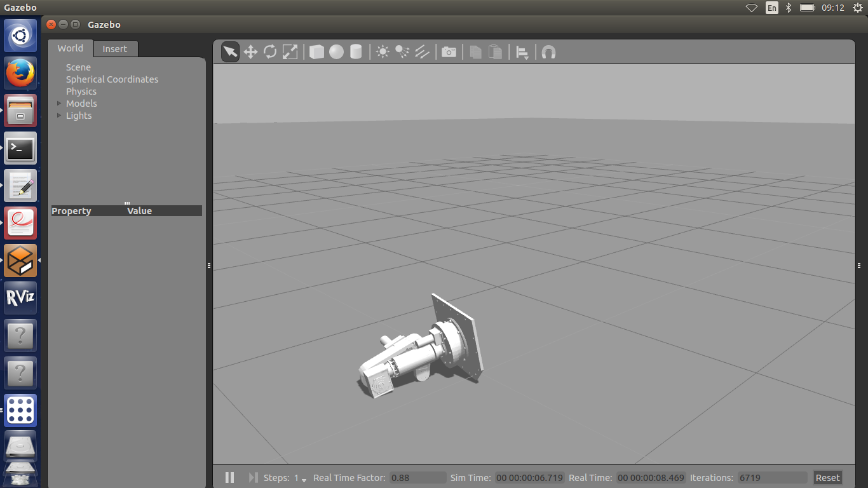868x488 pixels.
Task: Insert a cylinder shape
Action: tap(356, 52)
